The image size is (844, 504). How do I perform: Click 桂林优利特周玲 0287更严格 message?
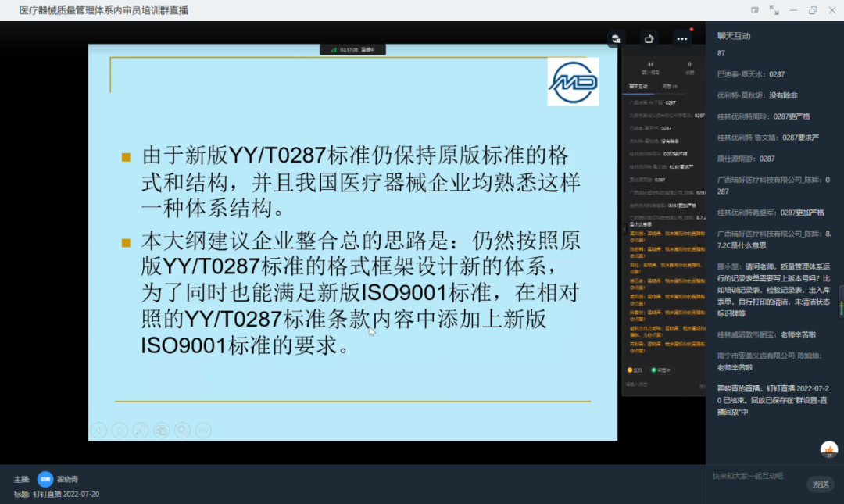(x=764, y=116)
